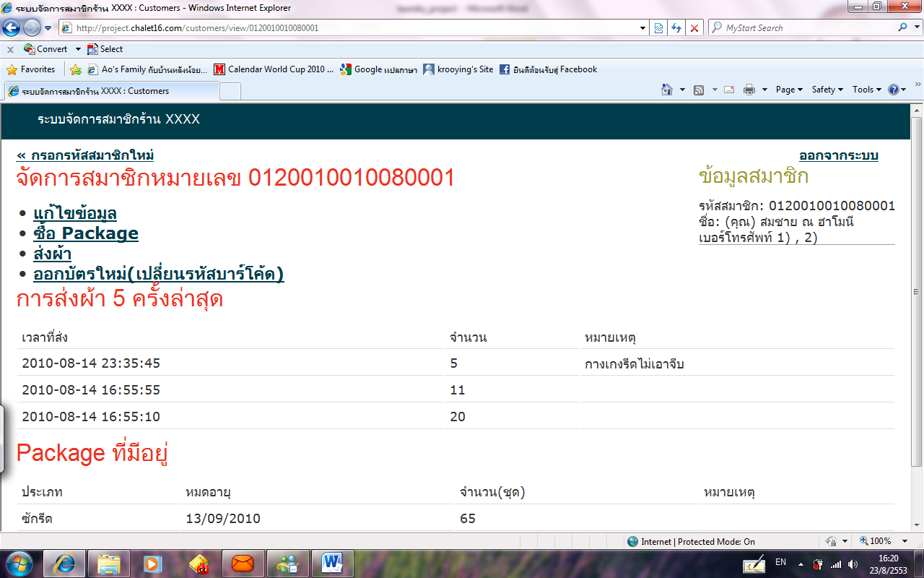Open the Safety menu
Screen dimensions: 924x578
tap(827, 90)
